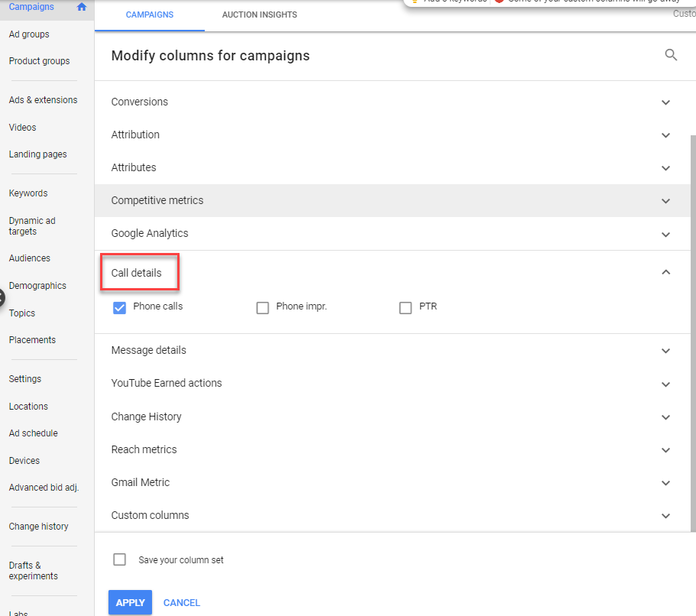Image resolution: width=696 pixels, height=616 pixels.
Task: Expand Google Analytics columns
Action: pos(665,234)
